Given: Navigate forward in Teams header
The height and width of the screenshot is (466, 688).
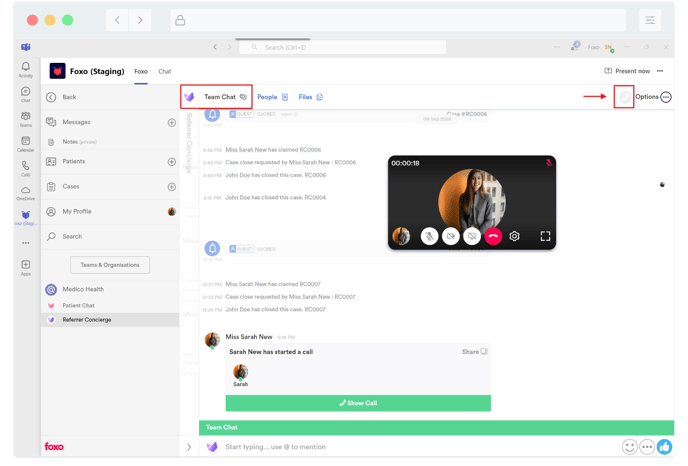Looking at the screenshot, I should point(229,47).
